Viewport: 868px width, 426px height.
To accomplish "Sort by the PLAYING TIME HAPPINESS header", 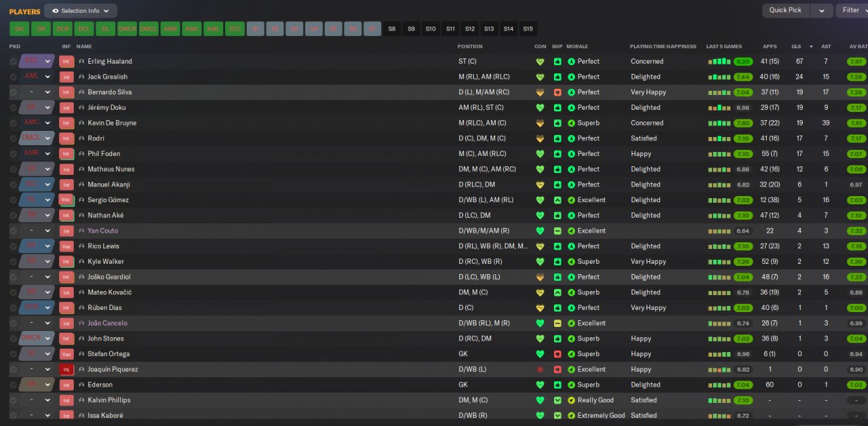I will (663, 47).
